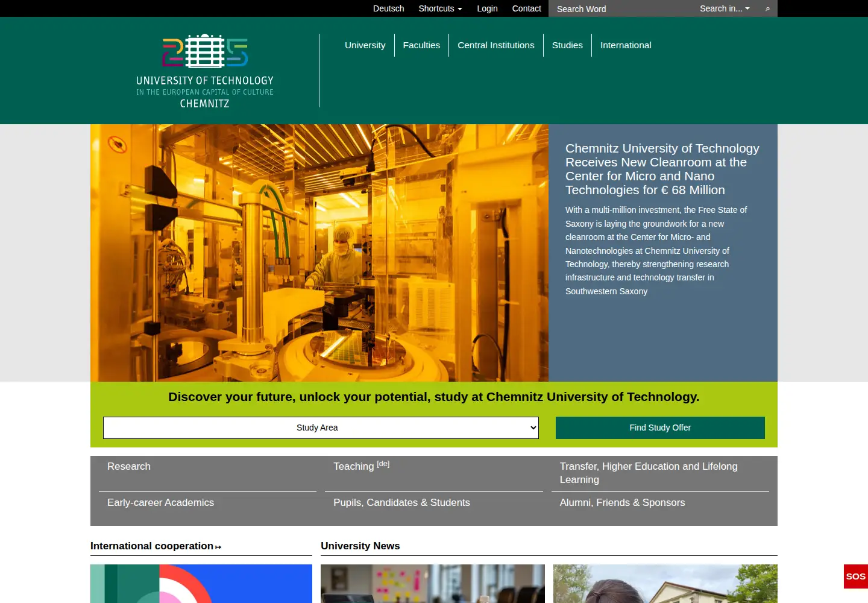
Task: Go to the Contact page
Action: [526, 8]
